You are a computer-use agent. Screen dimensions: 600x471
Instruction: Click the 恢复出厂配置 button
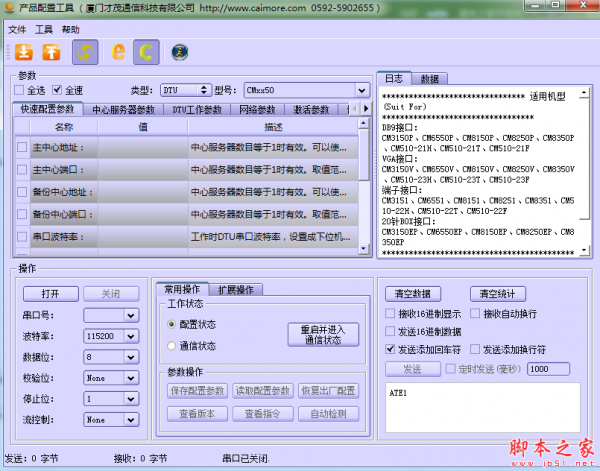tap(328, 391)
